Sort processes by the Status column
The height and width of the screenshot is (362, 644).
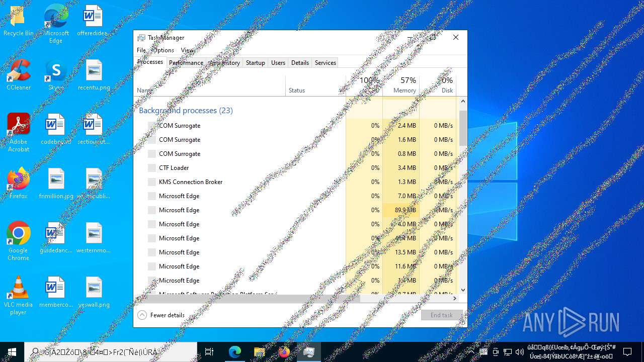(316, 85)
